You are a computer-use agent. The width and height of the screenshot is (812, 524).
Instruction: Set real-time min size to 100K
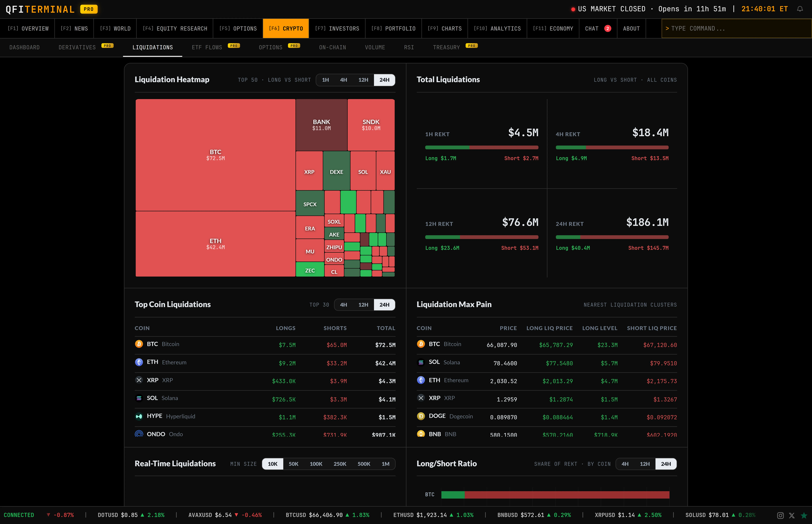(x=316, y=464)
